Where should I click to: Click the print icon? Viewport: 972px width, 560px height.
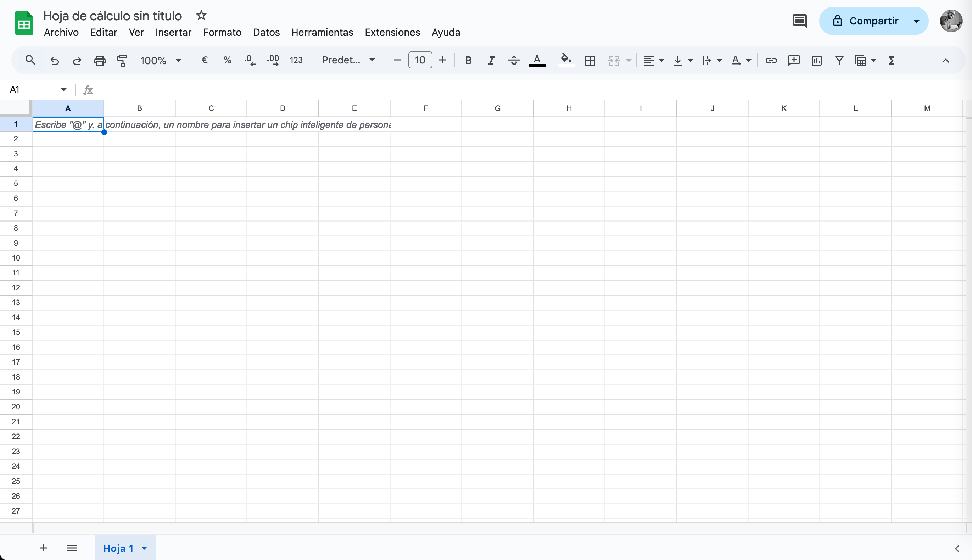coord(100,60)
